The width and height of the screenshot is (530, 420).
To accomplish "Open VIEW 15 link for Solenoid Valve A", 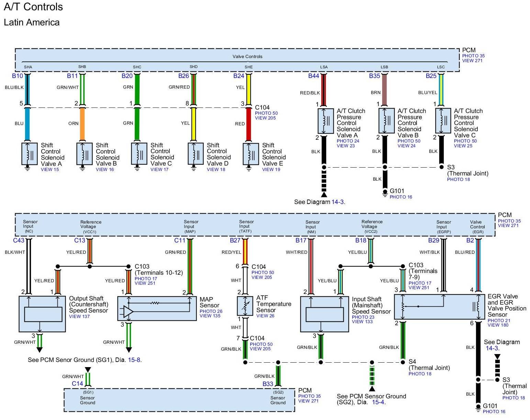I will tap(50, 169).
